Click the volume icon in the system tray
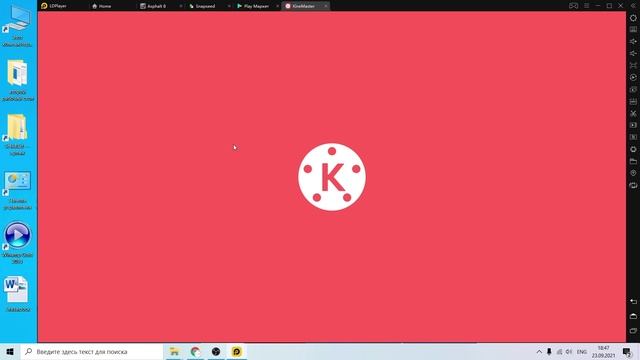The image size is (640, 360). pos(569,352)
